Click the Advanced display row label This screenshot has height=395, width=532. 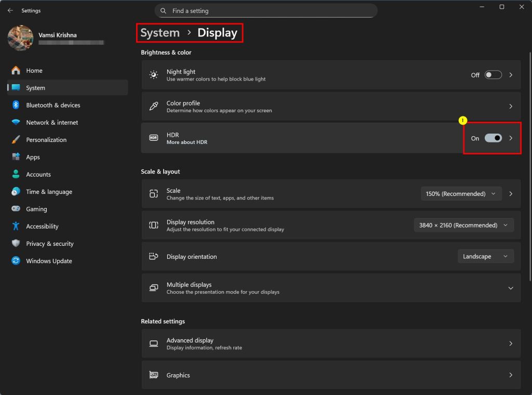pos(190,340)
